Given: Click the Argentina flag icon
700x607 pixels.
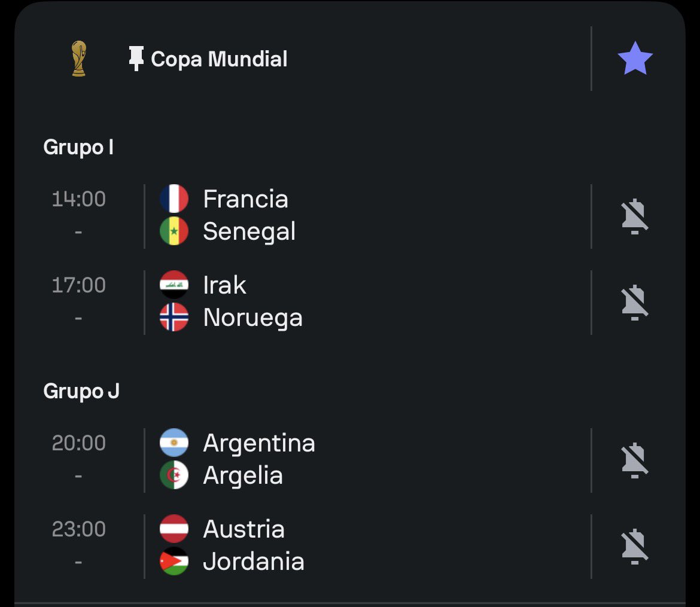Looking at the screenshot, I should [x=174, y=443].
